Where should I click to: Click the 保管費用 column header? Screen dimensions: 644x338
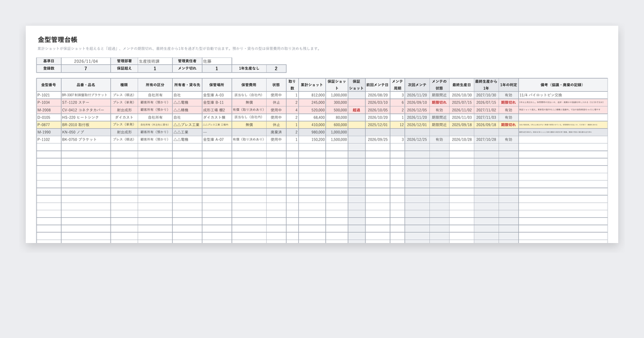tap(249, 85)
